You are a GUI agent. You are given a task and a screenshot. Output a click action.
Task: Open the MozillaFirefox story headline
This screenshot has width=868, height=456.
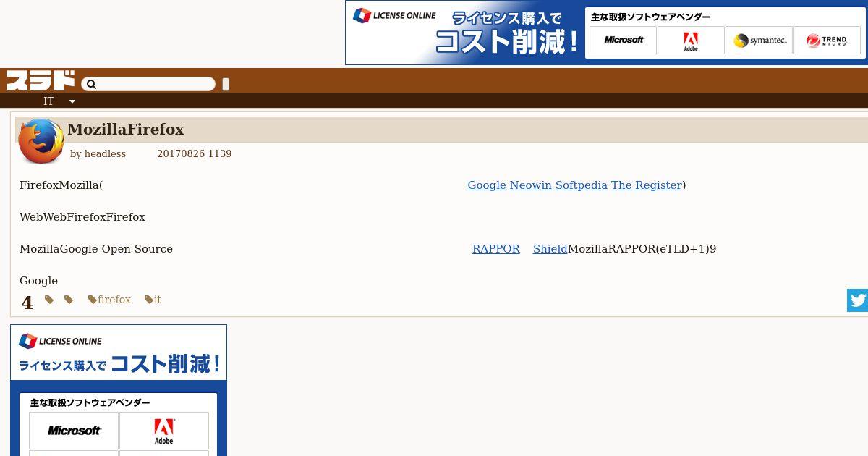125,130
